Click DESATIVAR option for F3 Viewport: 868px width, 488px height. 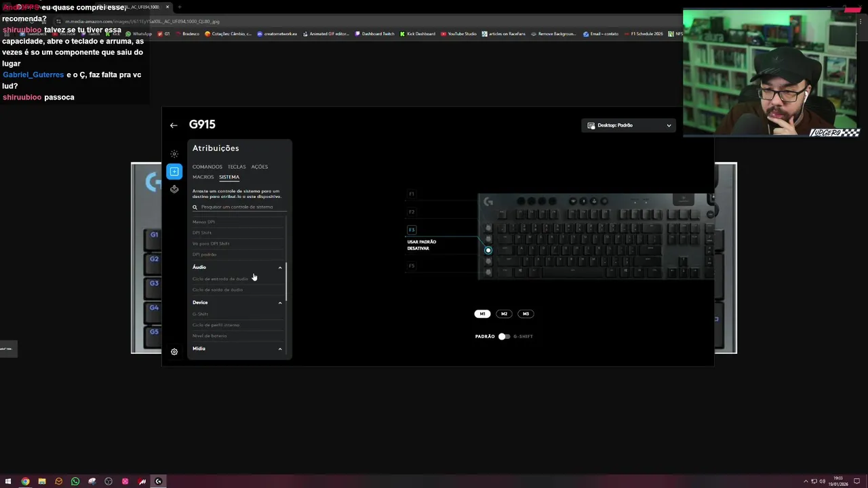[x=418, y=248]
